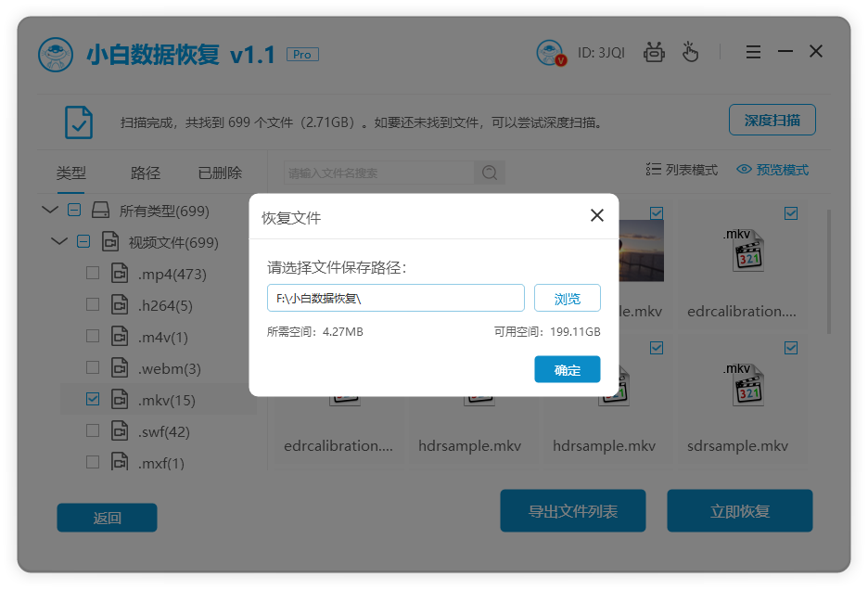
Task: Tick the .swf(42) checkbox
Action: pos(93,431)
